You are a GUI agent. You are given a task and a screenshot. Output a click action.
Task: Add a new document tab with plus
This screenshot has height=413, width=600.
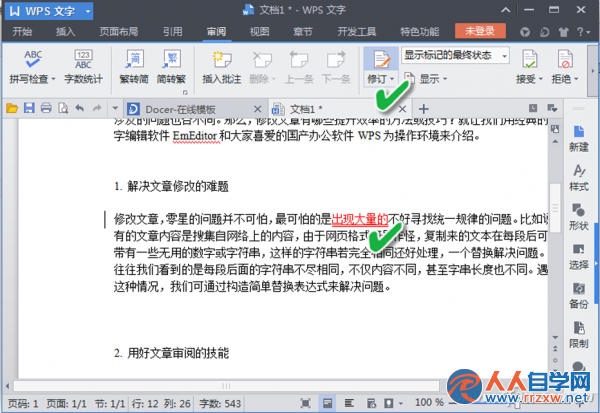coord(424,109)
